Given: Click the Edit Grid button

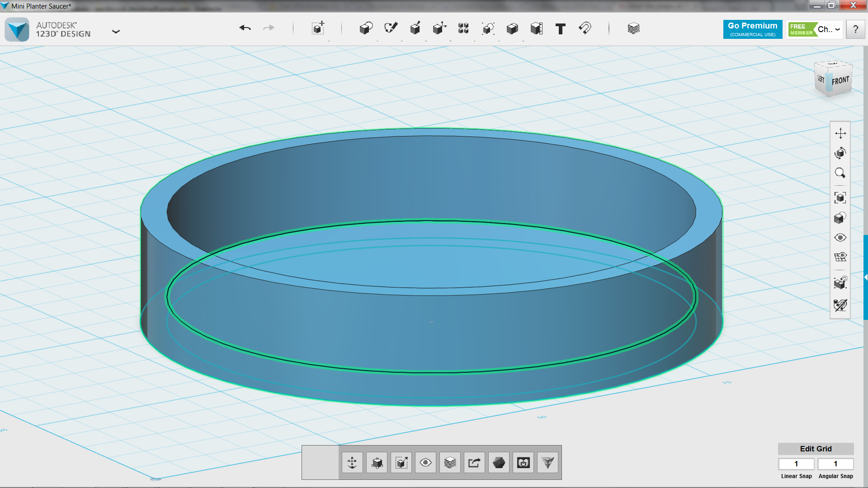Looking at the screenshot, I should pos(816,449).
